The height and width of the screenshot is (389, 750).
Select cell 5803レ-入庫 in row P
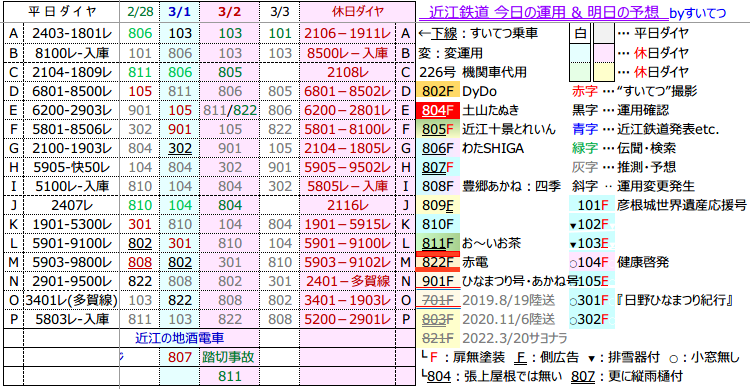(72, 319)
